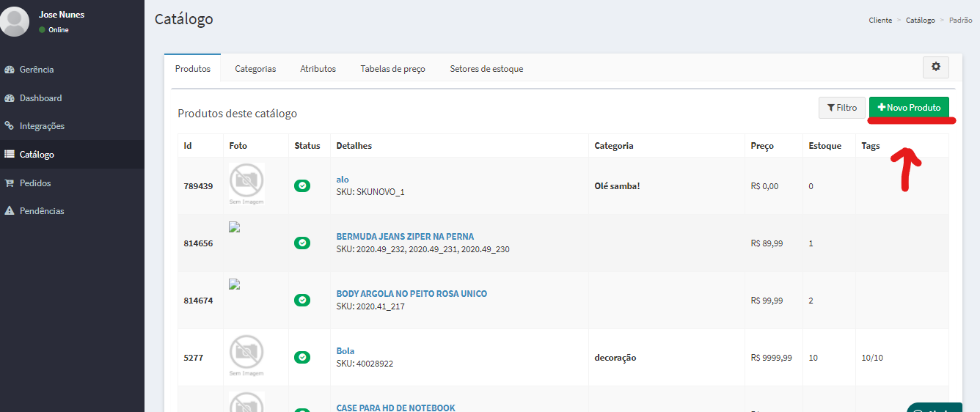
Task: Click the Pendências warning triangle icon
Action: pos(10,211)
